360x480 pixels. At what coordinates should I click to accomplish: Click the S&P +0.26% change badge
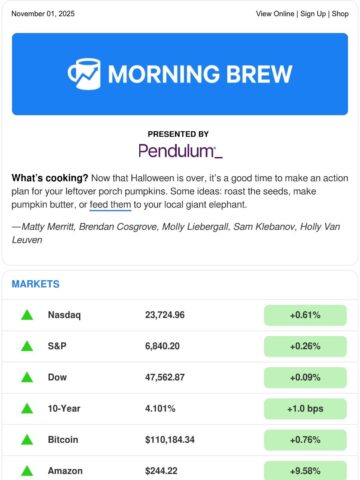305,346
